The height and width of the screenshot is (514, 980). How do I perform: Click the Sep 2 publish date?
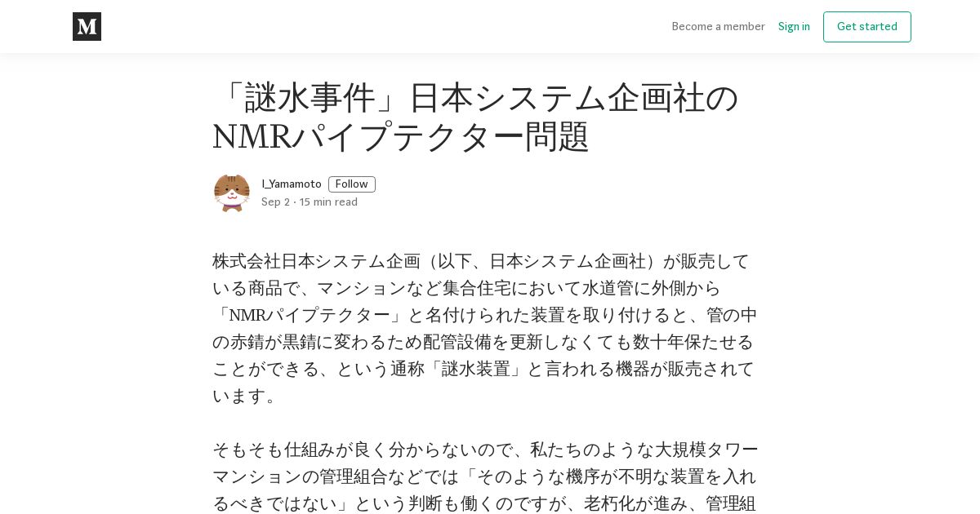tap(275, 202)
